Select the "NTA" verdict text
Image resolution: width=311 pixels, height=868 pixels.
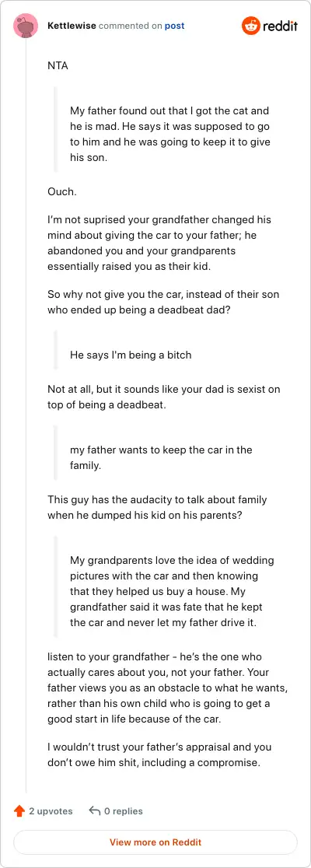pos(58,66)
